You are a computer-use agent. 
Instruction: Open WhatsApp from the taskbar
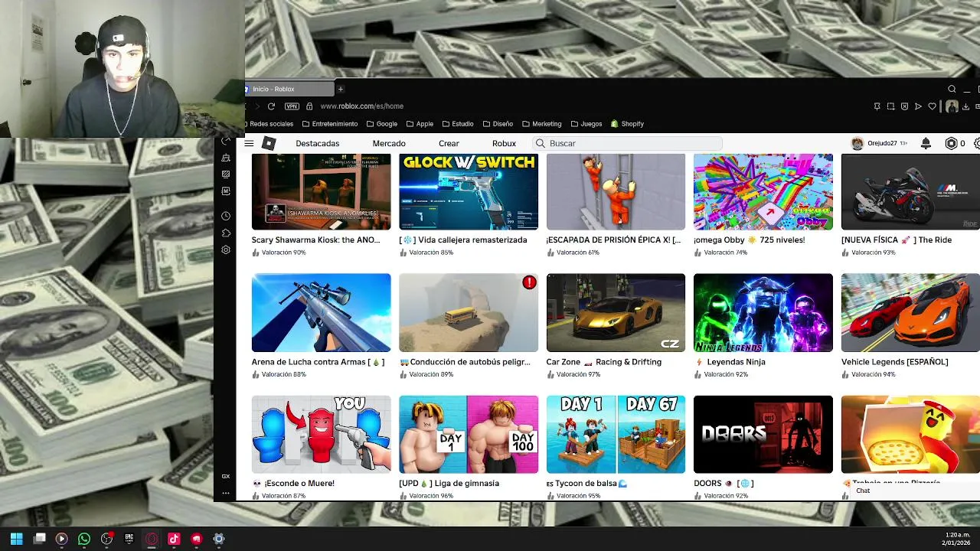click(x=84, y=539)
